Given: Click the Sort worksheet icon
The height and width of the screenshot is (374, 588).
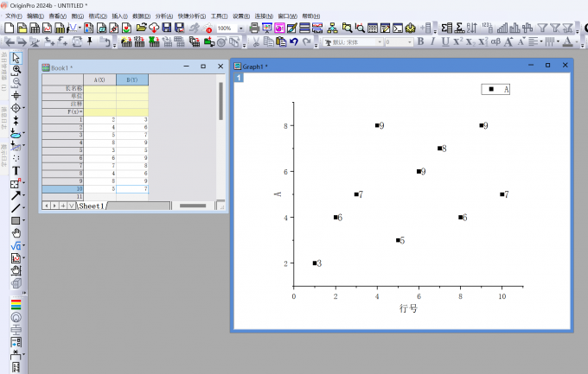Looking at the screenshot, I should (472, 28).
